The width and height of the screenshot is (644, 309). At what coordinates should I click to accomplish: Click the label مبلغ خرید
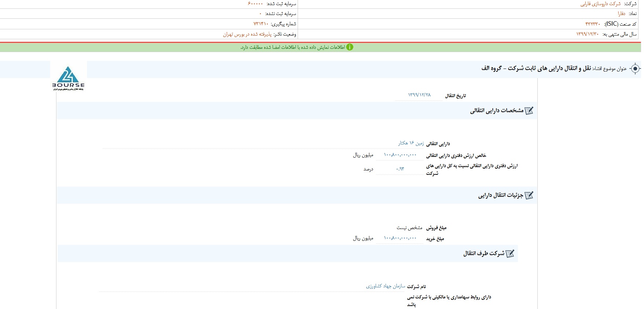coord(435,239)
